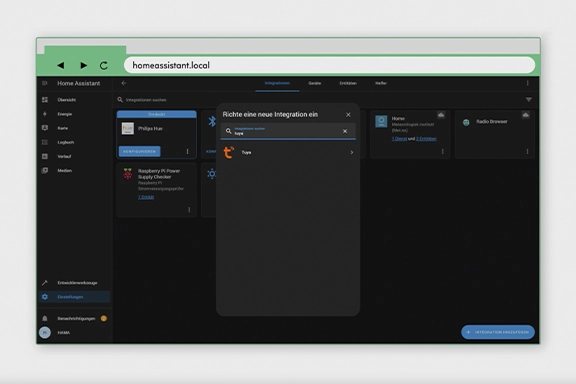576x384 pixels.
Task: Click the dialog search field containing tuya
Action: pyautogui.click(x=288, y=131)
